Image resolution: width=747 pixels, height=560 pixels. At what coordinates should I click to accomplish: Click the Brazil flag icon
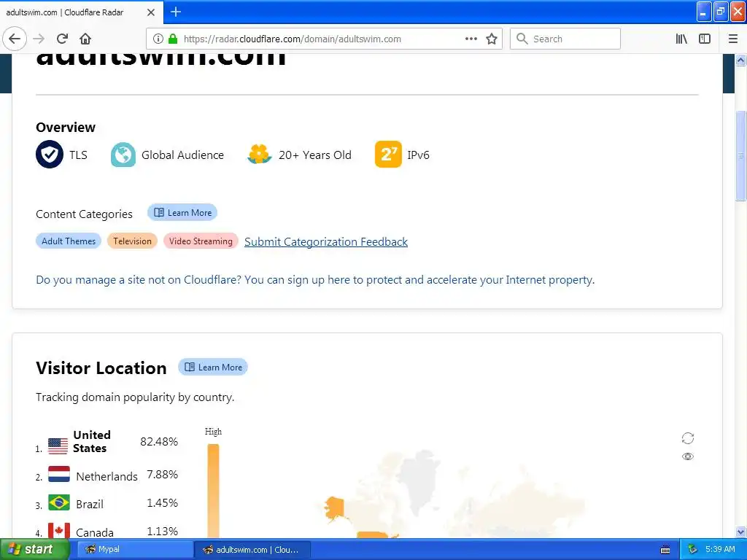tap(59, 502)
